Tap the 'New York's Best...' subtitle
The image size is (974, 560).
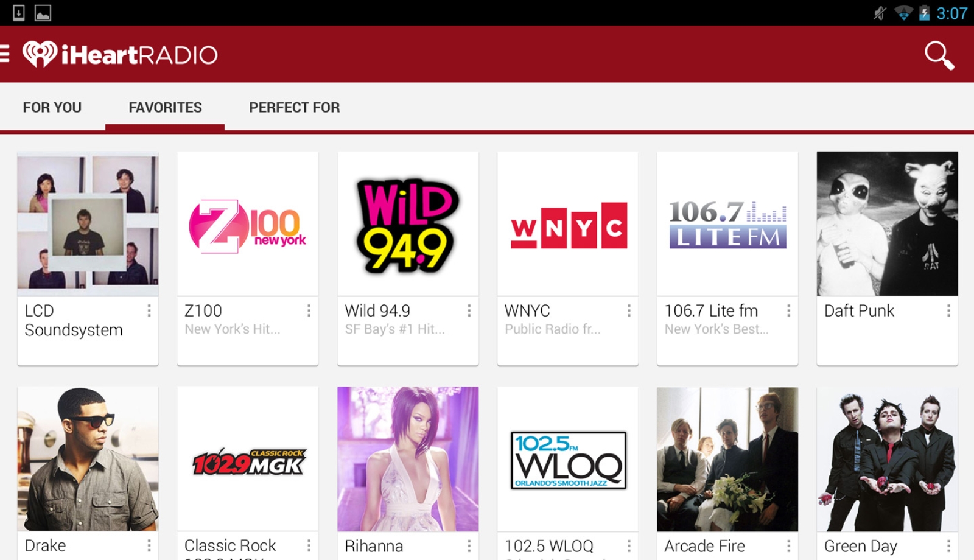point(716,329)
